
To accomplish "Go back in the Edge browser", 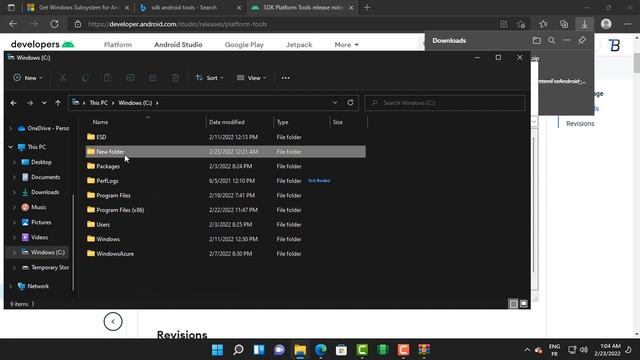I will 13,24.
